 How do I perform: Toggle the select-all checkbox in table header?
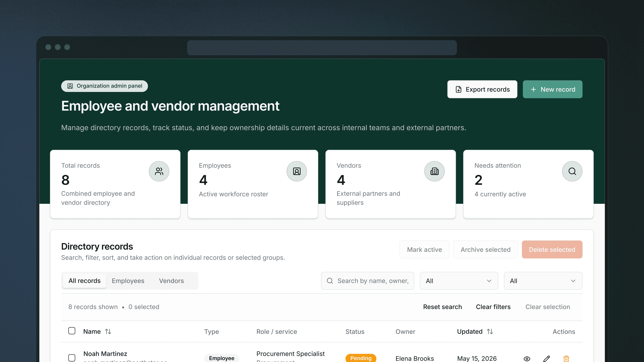point(72,331)
